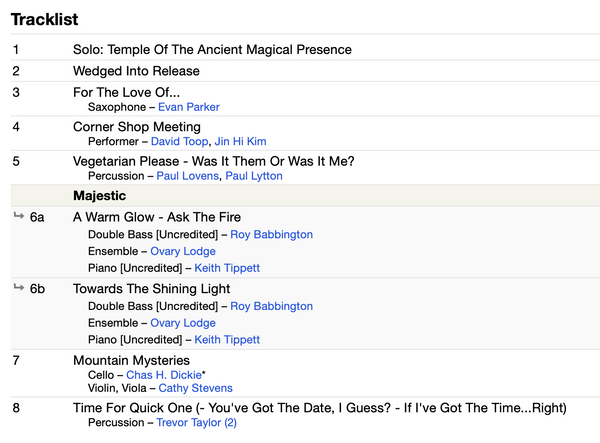Screen dimensions: 600x443
Task: Select track title Wedged Into Release
Action: pyautogui.click(x=136, y=71)
